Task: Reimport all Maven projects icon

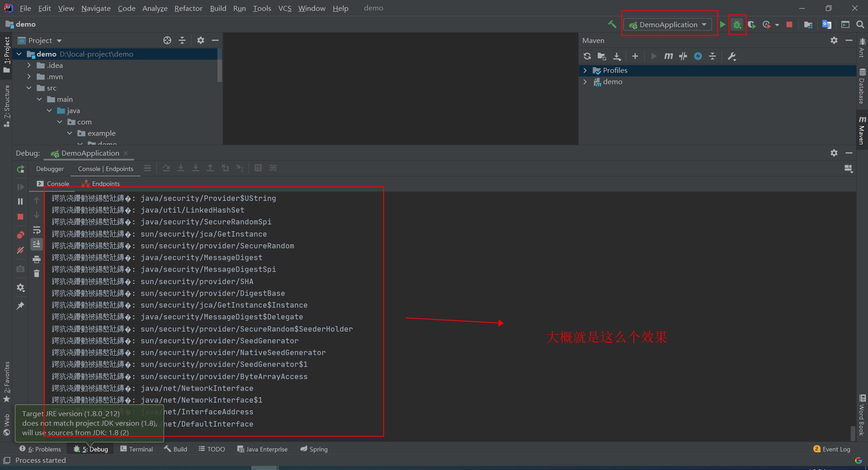Action: 587,56
